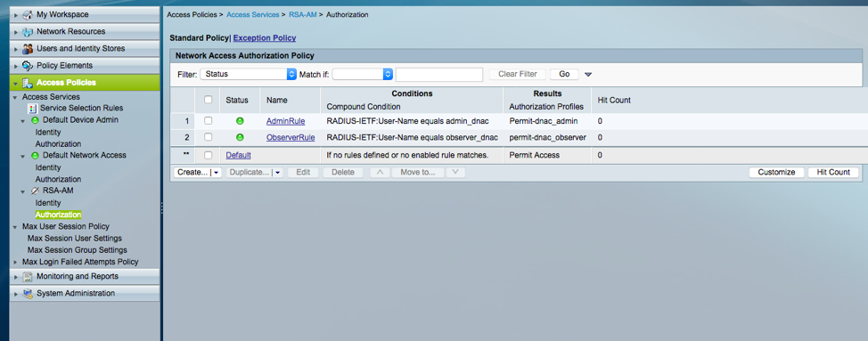868x341 pixels.
Task: Expand Max Login Failed Attempts Policy node
Action: [15, 262]
